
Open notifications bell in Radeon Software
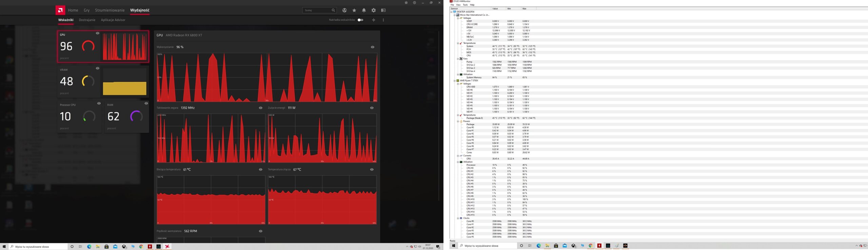pyautogui.click(x=364, y=10)
